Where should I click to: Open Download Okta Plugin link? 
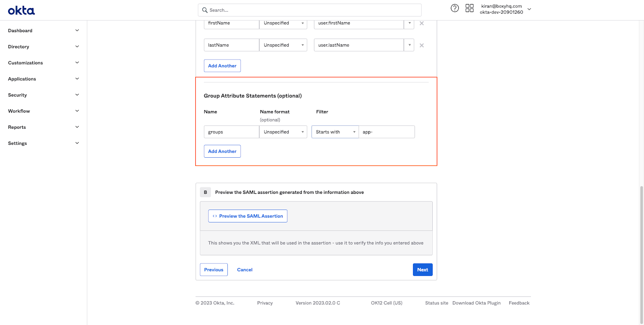(x=477, y=303)
